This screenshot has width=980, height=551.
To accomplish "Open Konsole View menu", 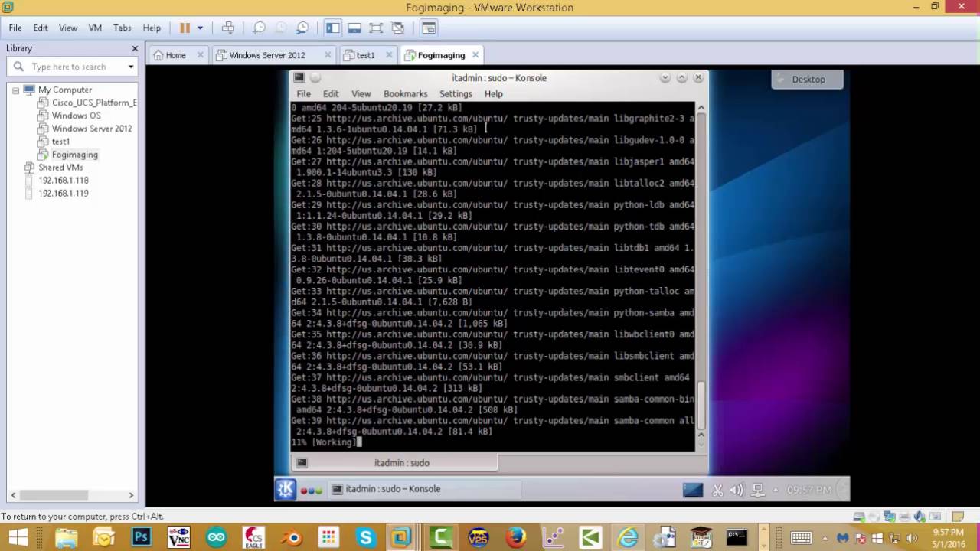I will [x=361, y=93].
